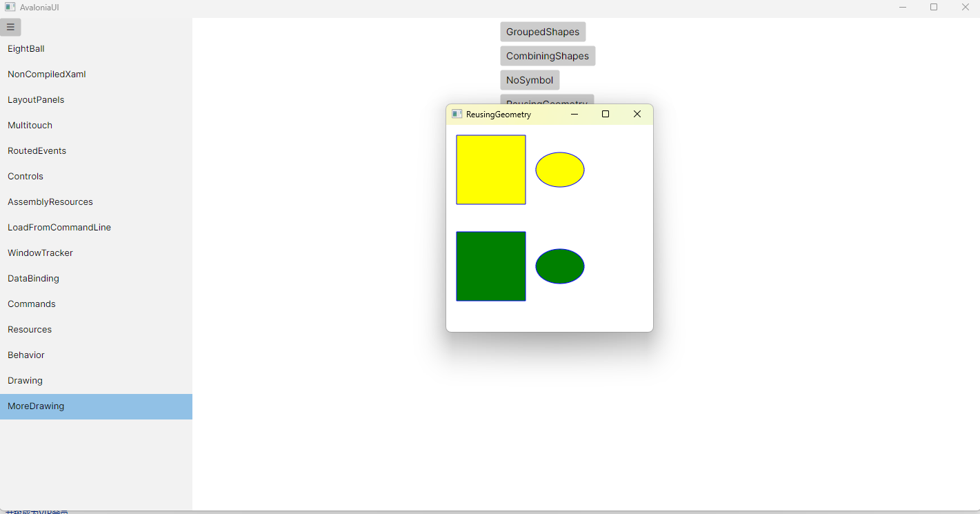Close the ReusingGeometry window

pyautogui.click(x=637, y=114)
